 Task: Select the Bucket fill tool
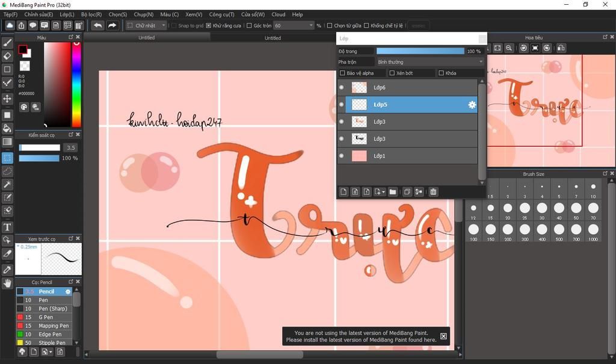[7, 128]
